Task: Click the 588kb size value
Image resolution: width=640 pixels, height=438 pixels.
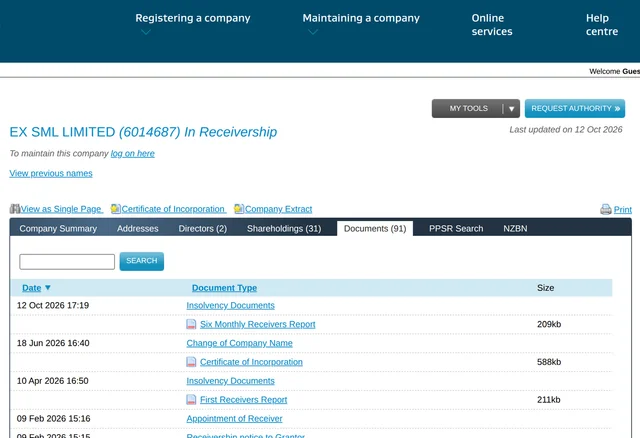Action: click(549, 362)
